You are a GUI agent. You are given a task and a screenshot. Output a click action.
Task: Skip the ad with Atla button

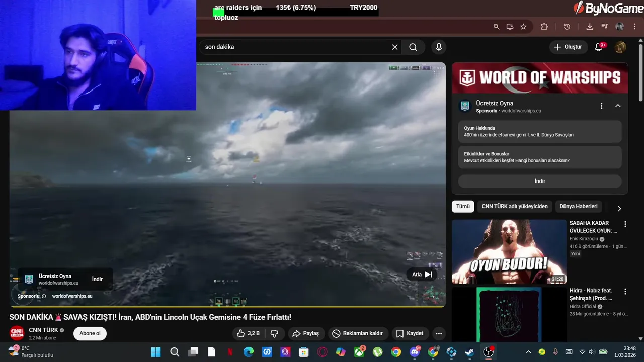click(x=422, y=275)
